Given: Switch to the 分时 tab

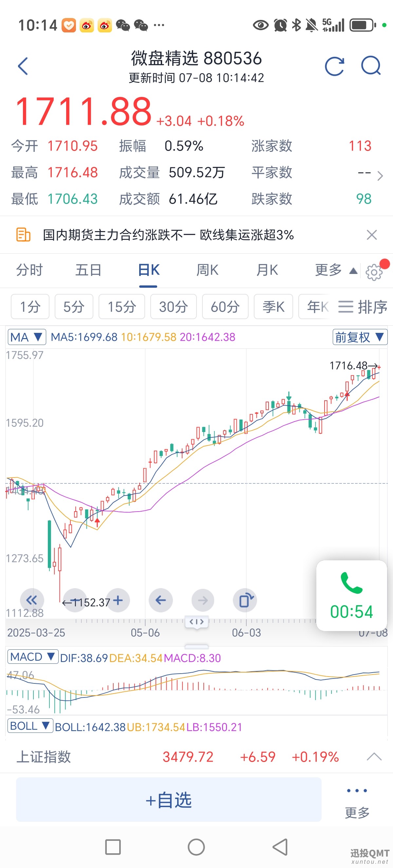Looking at the screenshot, I should (30, 270).
